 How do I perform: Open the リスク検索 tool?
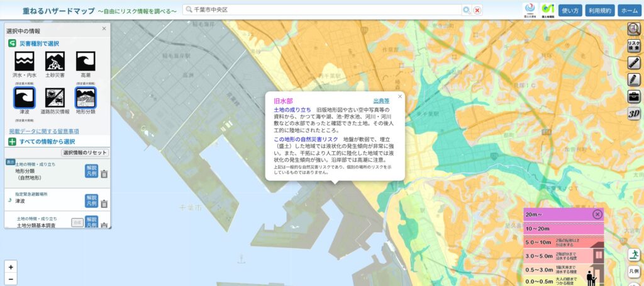(x=634, y=46)
